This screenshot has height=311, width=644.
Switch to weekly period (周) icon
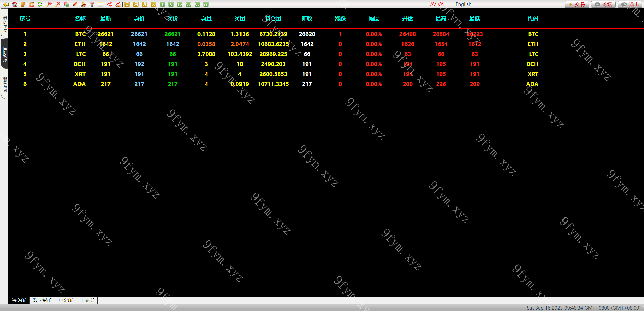(x=136, y=4)
